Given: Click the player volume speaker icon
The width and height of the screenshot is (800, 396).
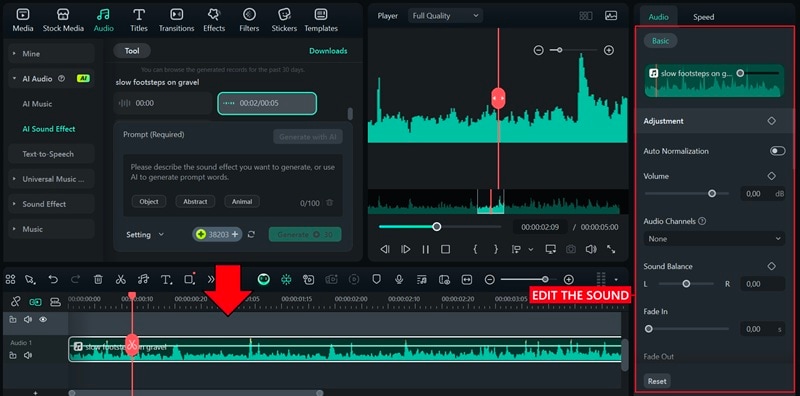Looking at the screenshot, I should pyautogui.click(x=590, y=249).
